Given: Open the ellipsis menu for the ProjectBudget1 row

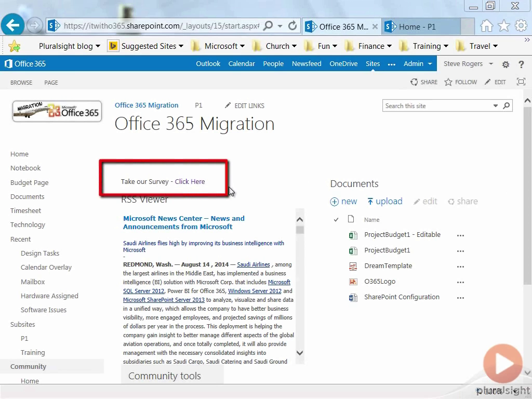Looking at the screenshot, I should pyautogui.click(x=460, y=251).
